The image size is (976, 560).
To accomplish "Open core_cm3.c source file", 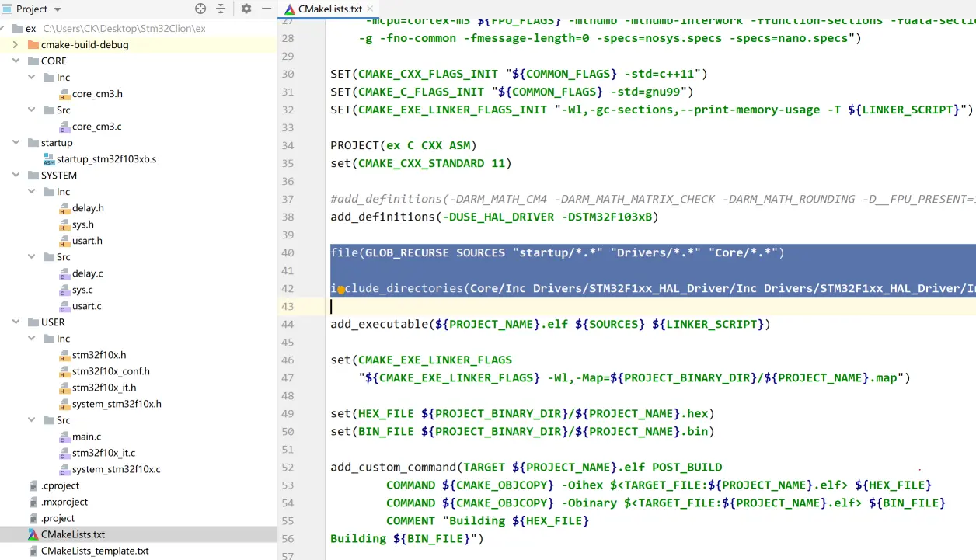I will tap(97, 127).
